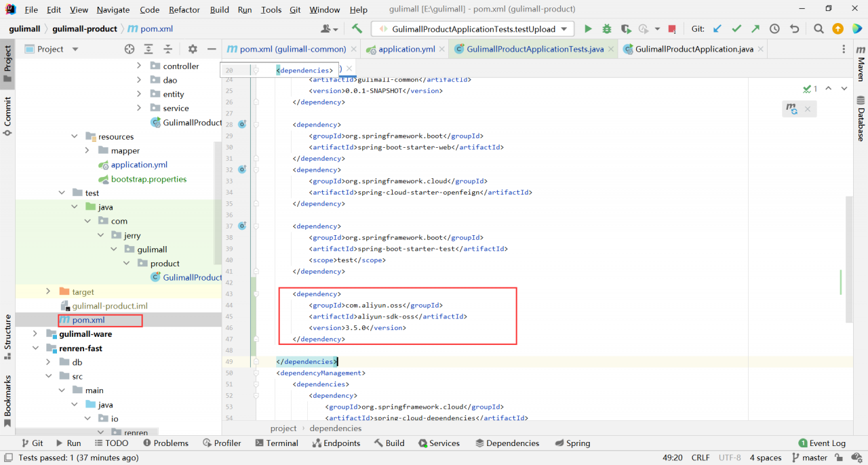Fold dependency block at line 43
The width and height of the screenshot is (868, 465).
(x=256, y=294)
